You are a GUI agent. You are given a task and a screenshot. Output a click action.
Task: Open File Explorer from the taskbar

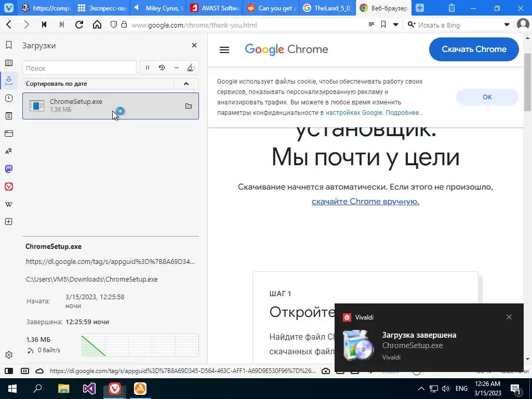[x=63, y=389]
